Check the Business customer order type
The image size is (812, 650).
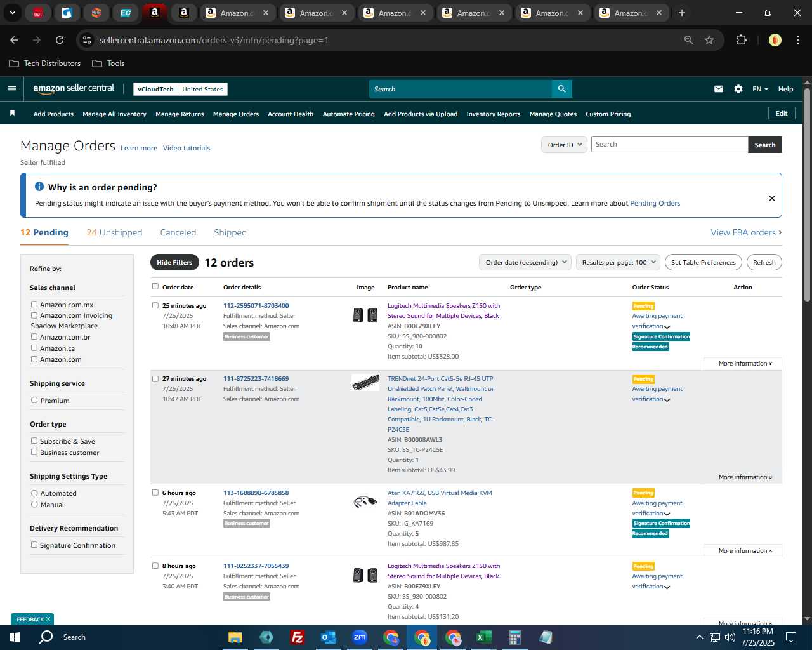tap(34, 452)
